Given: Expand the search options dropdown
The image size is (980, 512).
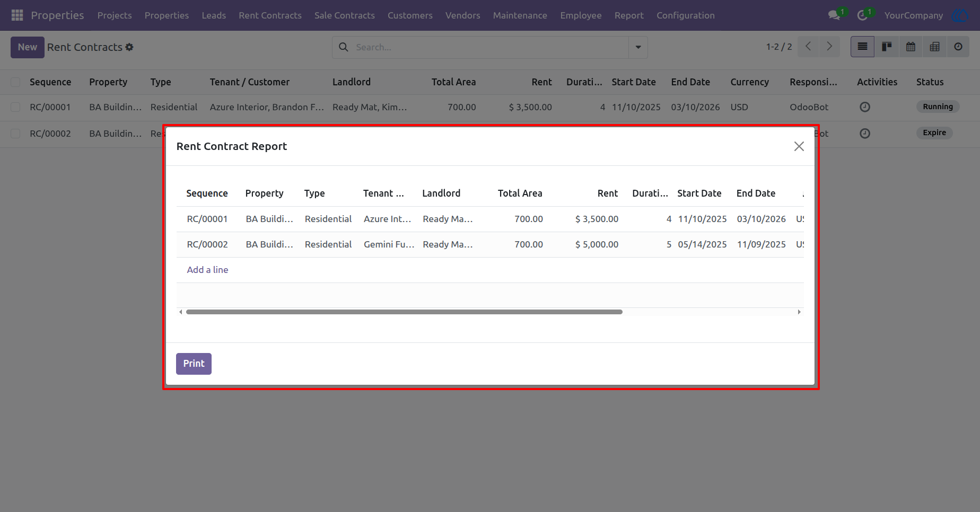Looking at the screenshot, I should coord(638,47).
